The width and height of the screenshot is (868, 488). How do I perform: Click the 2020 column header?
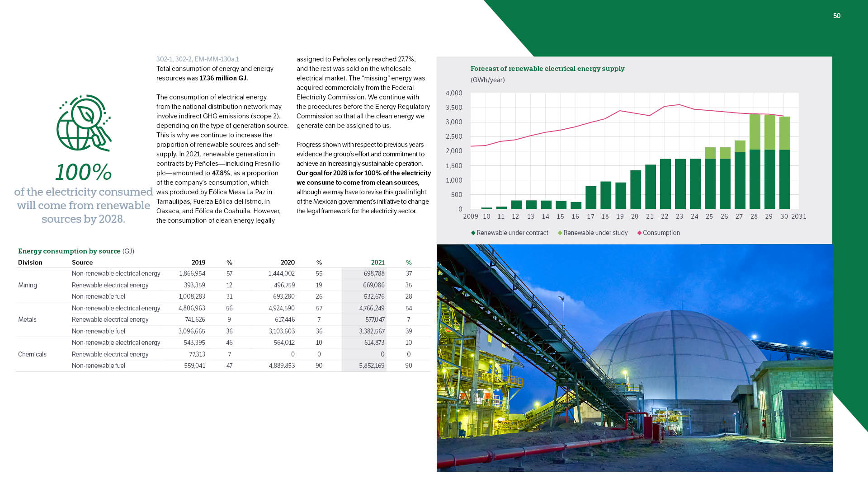coord(288,263)
